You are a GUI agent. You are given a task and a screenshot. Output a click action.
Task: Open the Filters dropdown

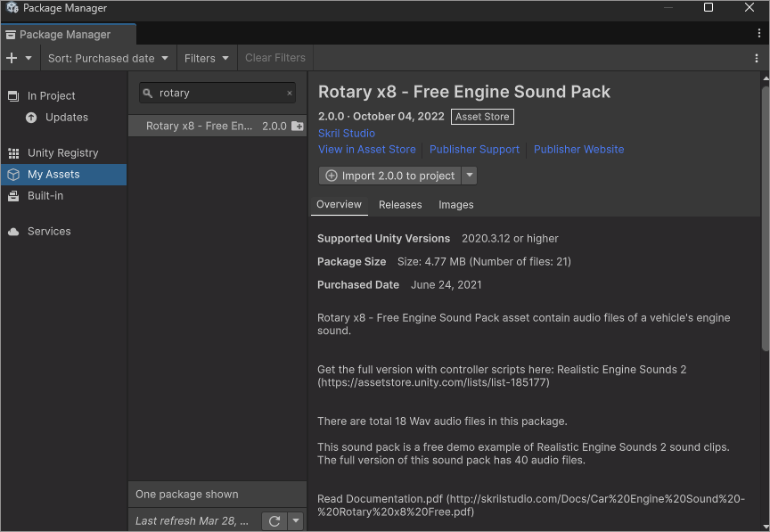(207, 58)
